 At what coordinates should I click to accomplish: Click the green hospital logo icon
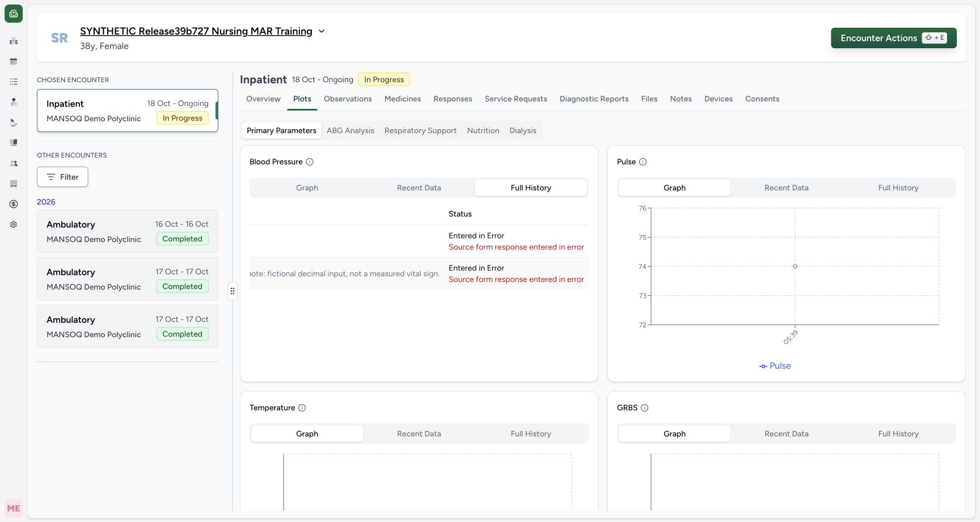point(14,14)
